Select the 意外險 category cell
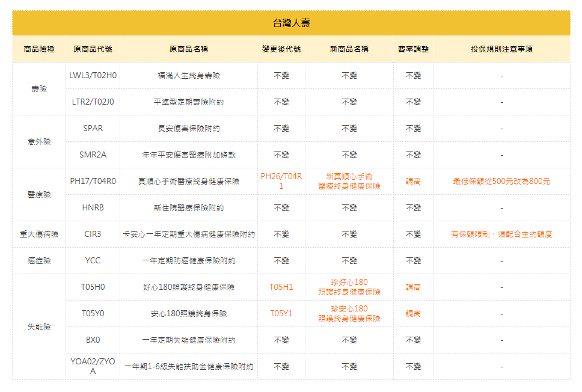Screen dimensions: 582x392 point(39,142)
